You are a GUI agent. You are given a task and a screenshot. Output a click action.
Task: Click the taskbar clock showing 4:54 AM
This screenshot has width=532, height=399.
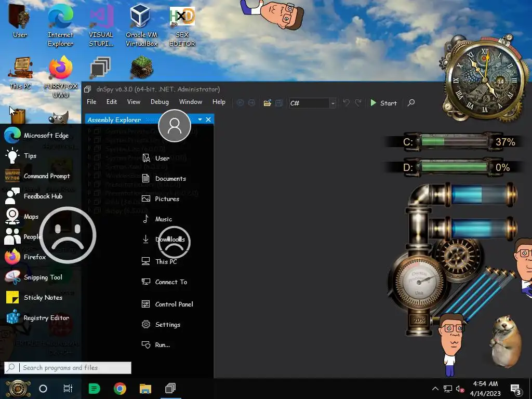[x=486, y=389]
